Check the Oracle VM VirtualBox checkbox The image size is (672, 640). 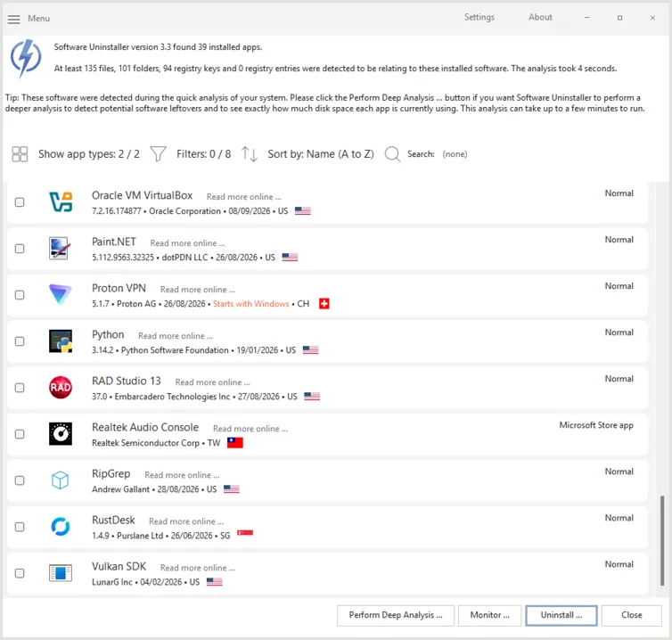pyautogui.click(x=20, y=202)
